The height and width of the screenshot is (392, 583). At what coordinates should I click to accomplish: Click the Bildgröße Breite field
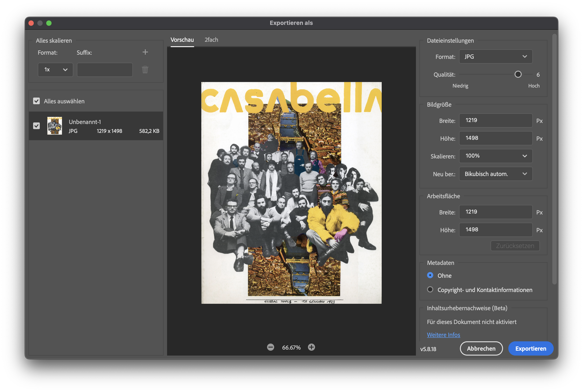[495, 120]
